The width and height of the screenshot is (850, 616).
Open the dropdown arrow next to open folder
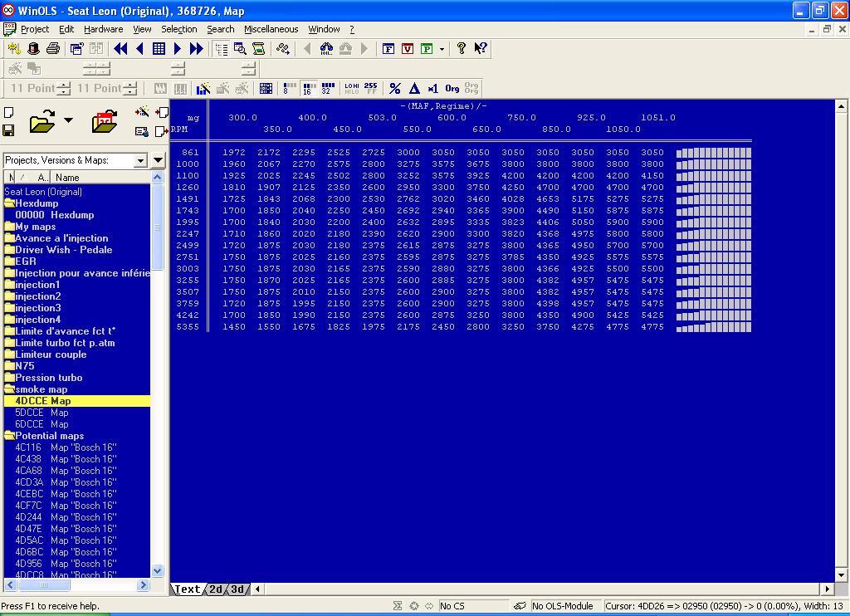tap(68, 120)
